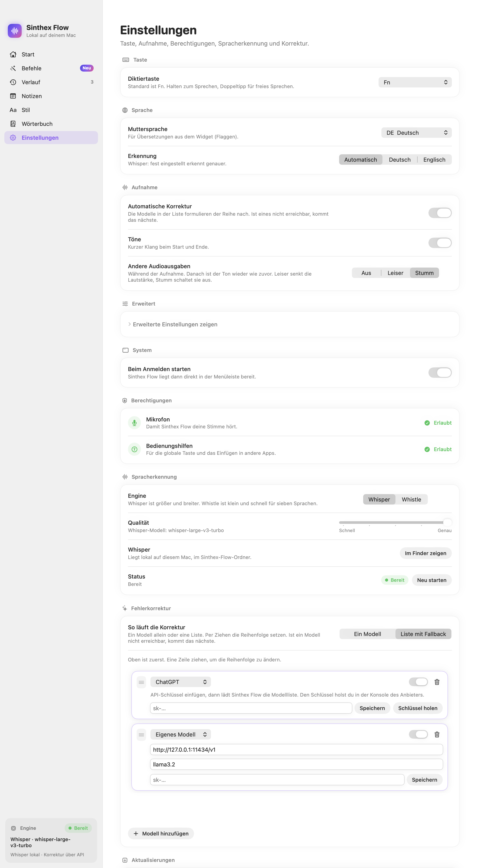Open the Muttersprache Deutsch dropdown
This screenshot has width=477, height=868.
pyautogui.click(x=416, y=132)
